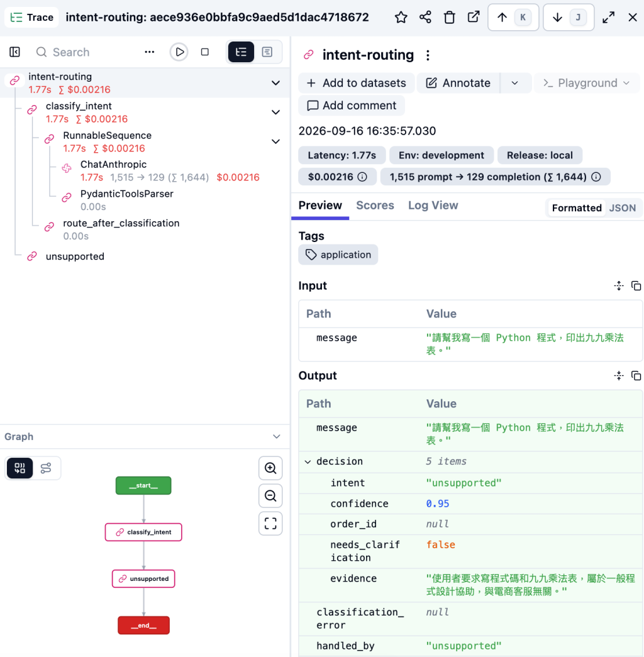Collapse the RunnableSequence node
Image resolution: width=644 pixels, height=657 pixels.
pos(275,141)
